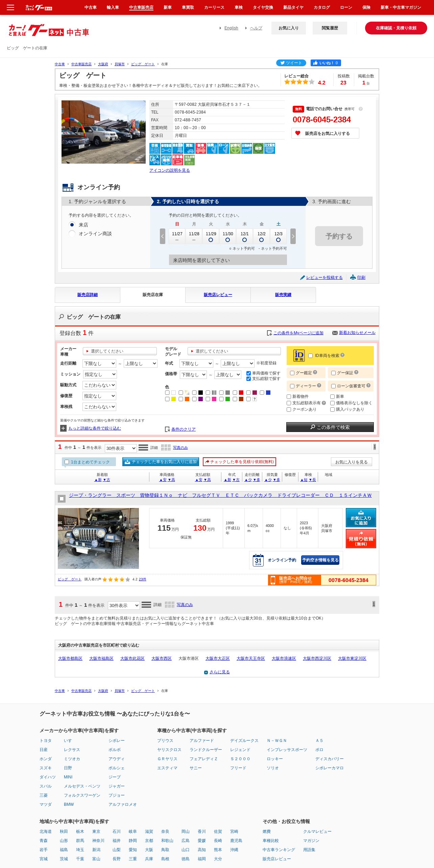Switch to detail list view icon

coord(143,448)
